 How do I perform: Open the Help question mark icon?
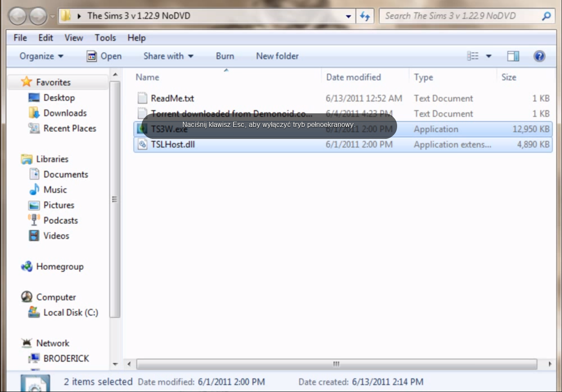click(x=539, y=56)
